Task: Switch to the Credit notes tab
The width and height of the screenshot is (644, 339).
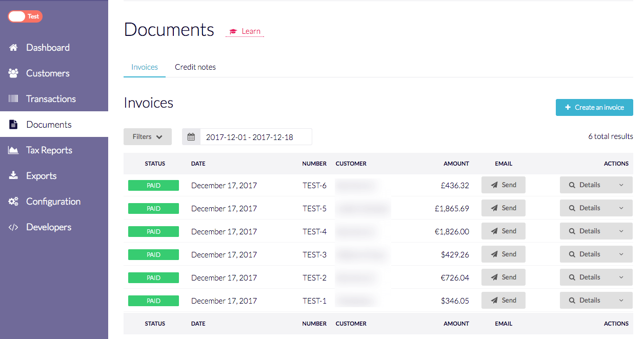Action: click(x=195, y=67)
